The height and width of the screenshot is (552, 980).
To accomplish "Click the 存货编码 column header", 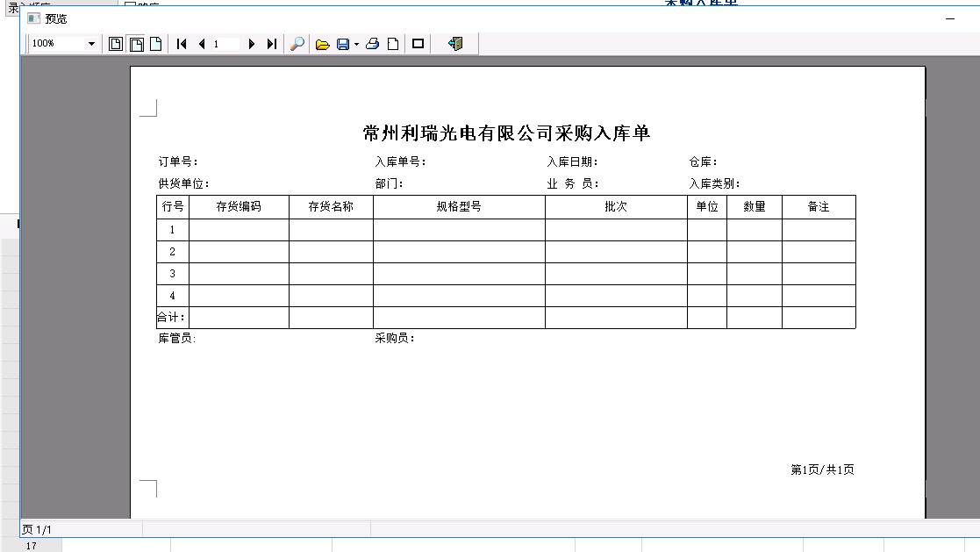I will (x=239, y=207).
